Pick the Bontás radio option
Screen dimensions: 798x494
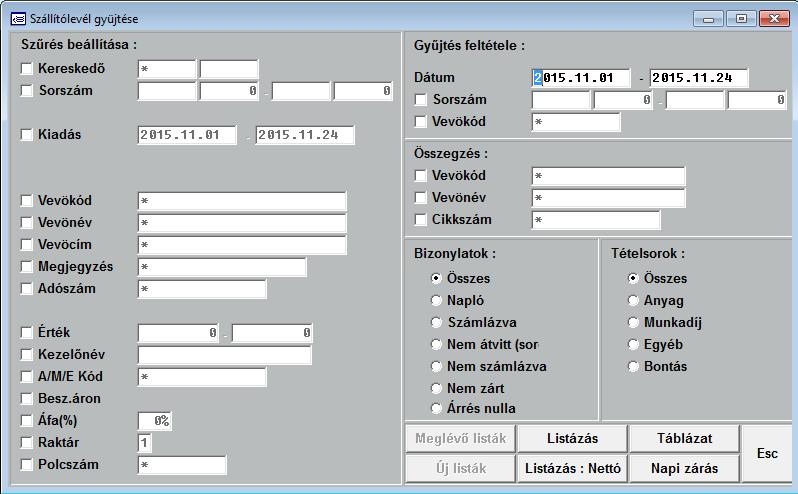pos(633,366)
